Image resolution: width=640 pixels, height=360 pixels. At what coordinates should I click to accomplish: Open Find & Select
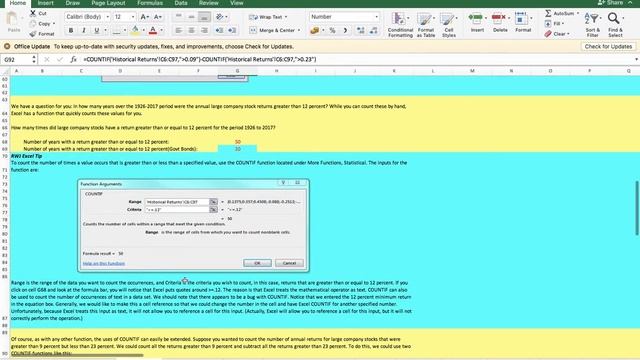pos(615,25)
